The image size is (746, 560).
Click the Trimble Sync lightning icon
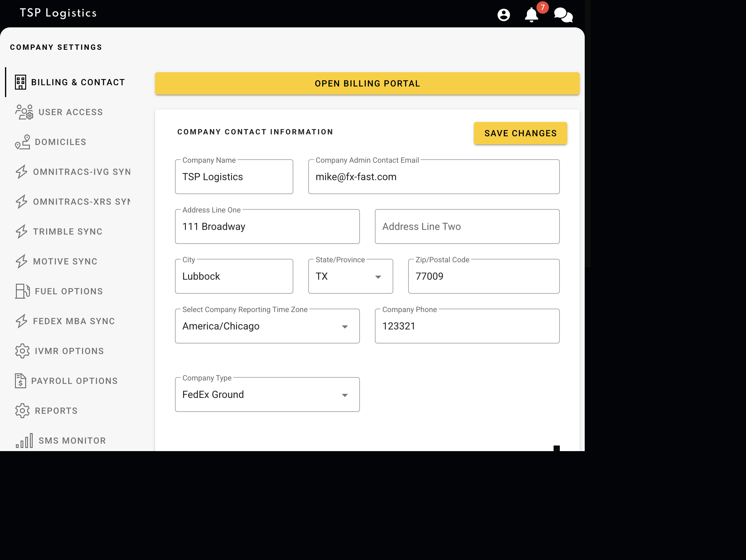tap(21, 231)
